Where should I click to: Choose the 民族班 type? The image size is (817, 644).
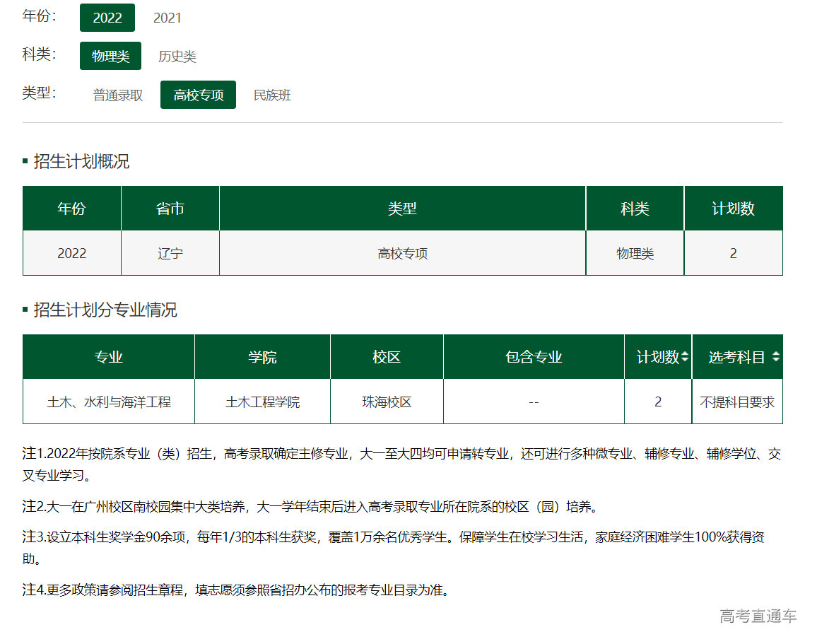[272, 95]
